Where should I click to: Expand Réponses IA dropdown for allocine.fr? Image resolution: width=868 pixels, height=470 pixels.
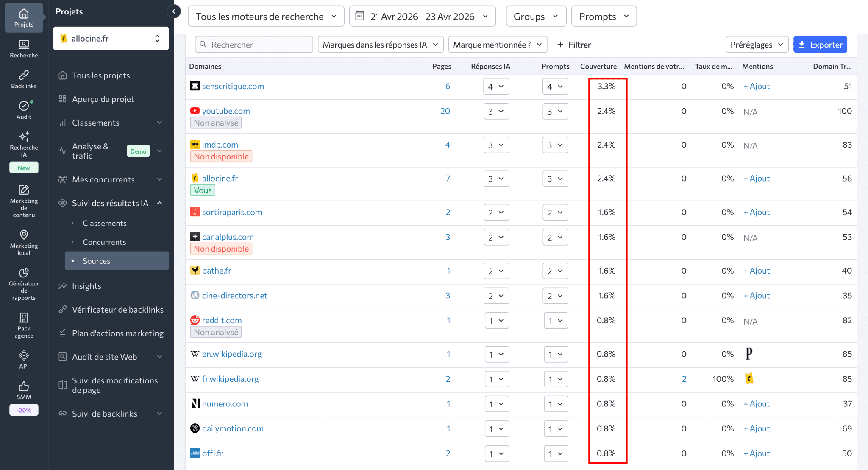point(496,179)
